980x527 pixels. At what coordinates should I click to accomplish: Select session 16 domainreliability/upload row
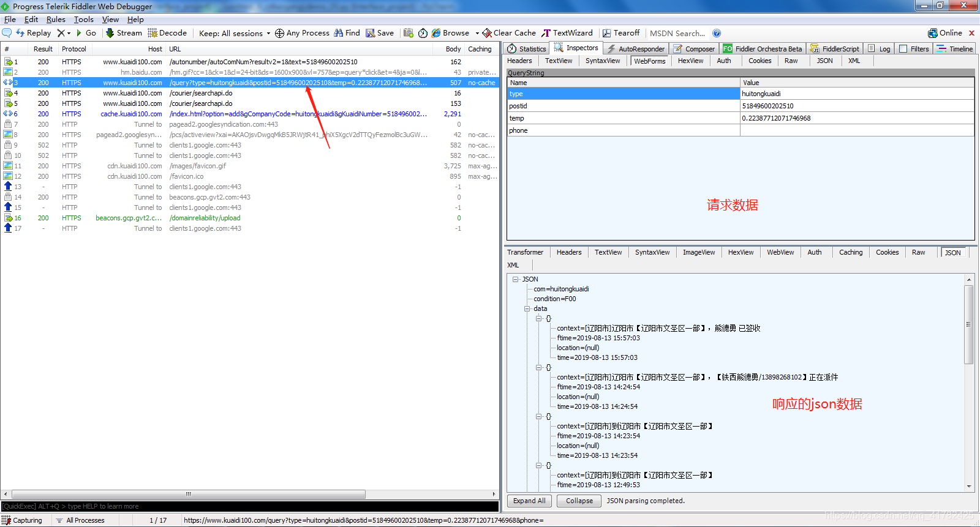250,218
